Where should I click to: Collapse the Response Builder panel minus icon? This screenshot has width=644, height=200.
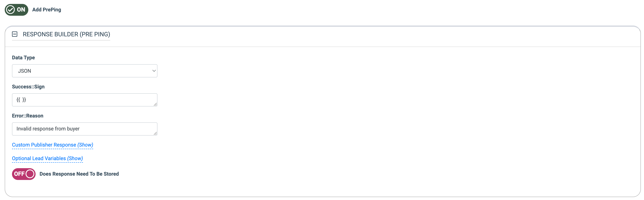(x=15, y=34)
